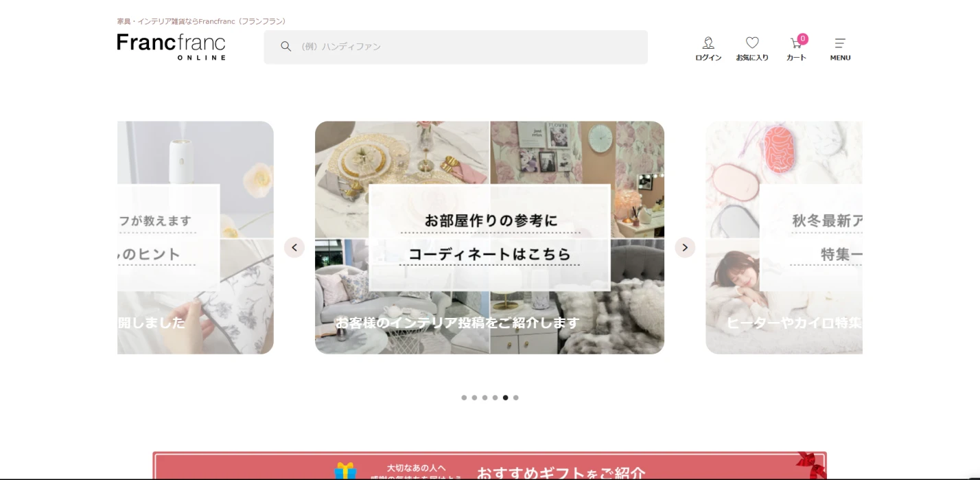Open the コーディネートはこちら center slide
Viewport: 980px width, 480px height.
coord(489,238)
